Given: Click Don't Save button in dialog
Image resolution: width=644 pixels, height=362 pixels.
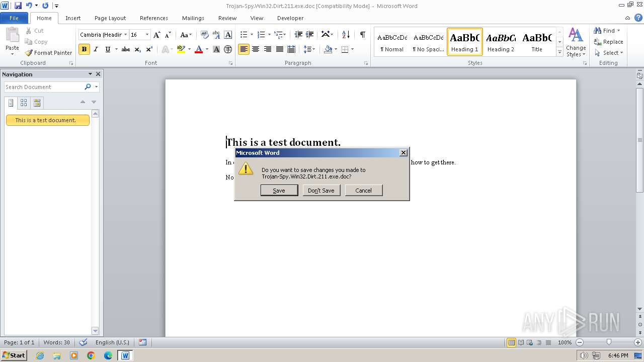Looking at the screenshot, I should 321,191.
